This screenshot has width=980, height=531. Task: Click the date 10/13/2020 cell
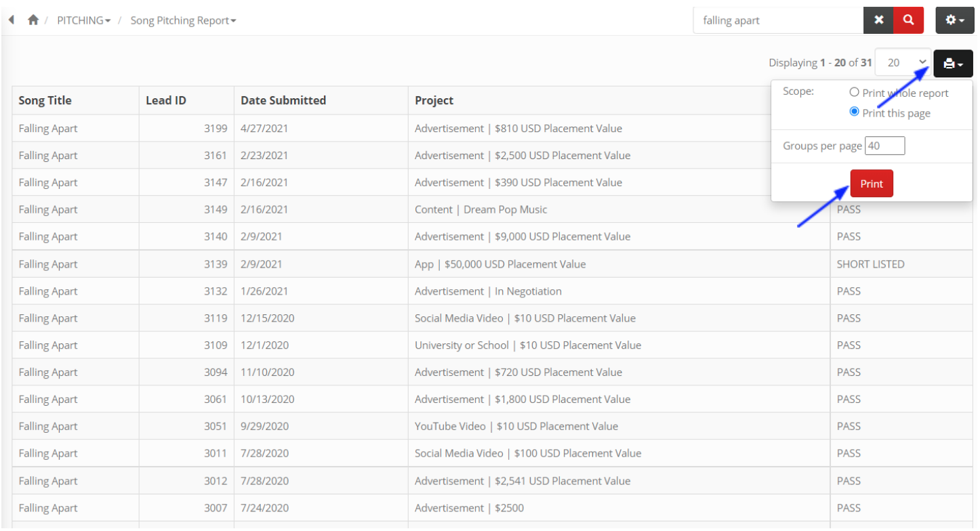321,399
